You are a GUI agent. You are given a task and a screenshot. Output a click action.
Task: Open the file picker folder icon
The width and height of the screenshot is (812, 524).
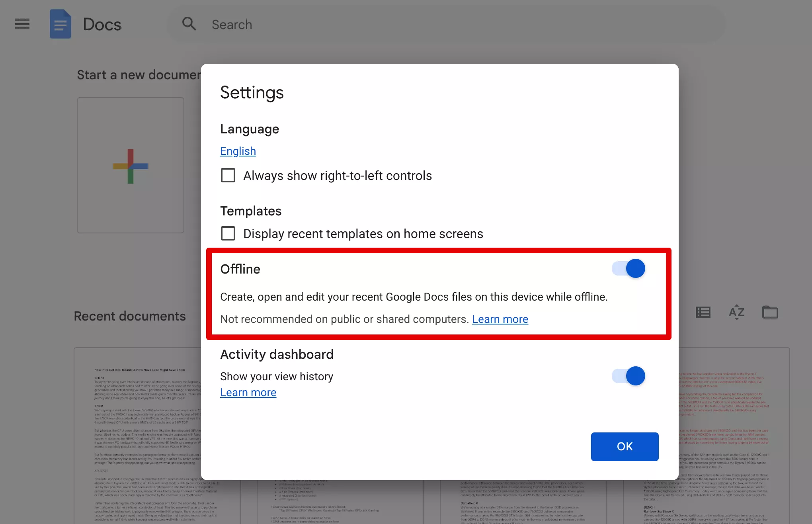(770, 312)
